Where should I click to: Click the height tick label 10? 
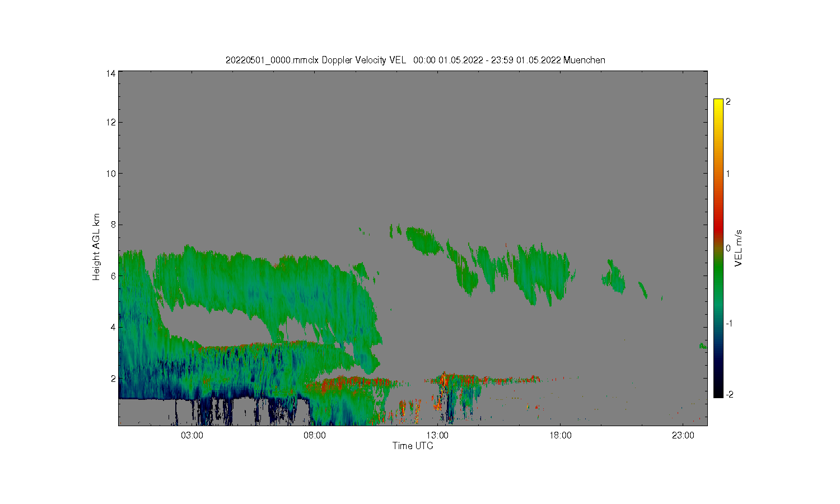point(111,174)
